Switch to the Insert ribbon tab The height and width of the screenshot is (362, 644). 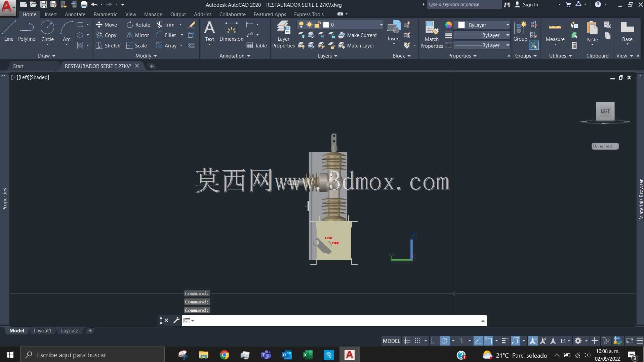click(51, 14)
